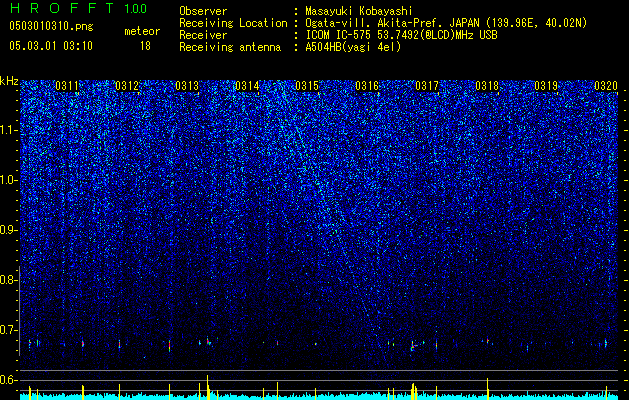Click the 0317 time marker
629x400 pixels.
[x=427, y=86]
